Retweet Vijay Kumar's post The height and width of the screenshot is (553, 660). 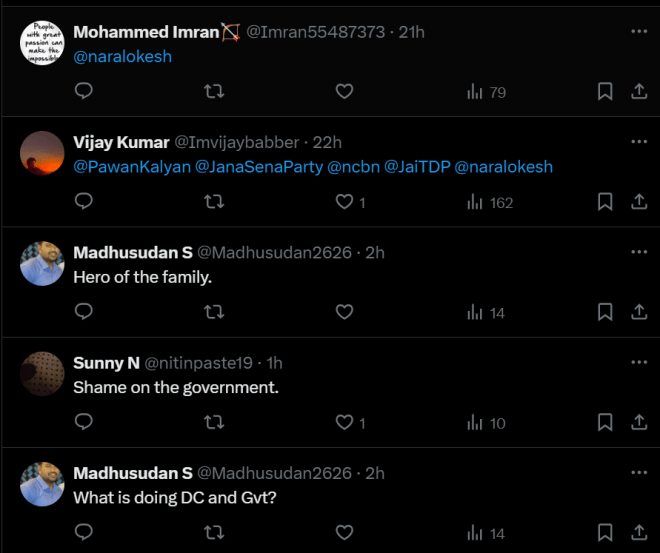pos(214,202)
